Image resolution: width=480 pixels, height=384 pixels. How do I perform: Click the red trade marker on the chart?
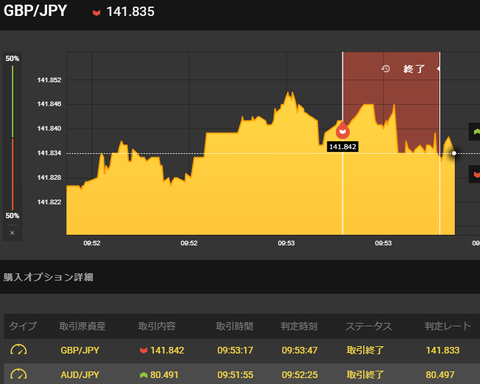[343, 130]
